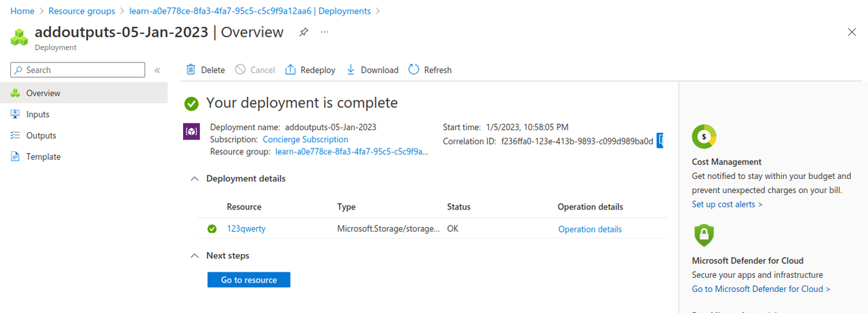Click the deployment name value addoutputs-05-Jan-2023
868x313 pixels.
coord(331,127)
